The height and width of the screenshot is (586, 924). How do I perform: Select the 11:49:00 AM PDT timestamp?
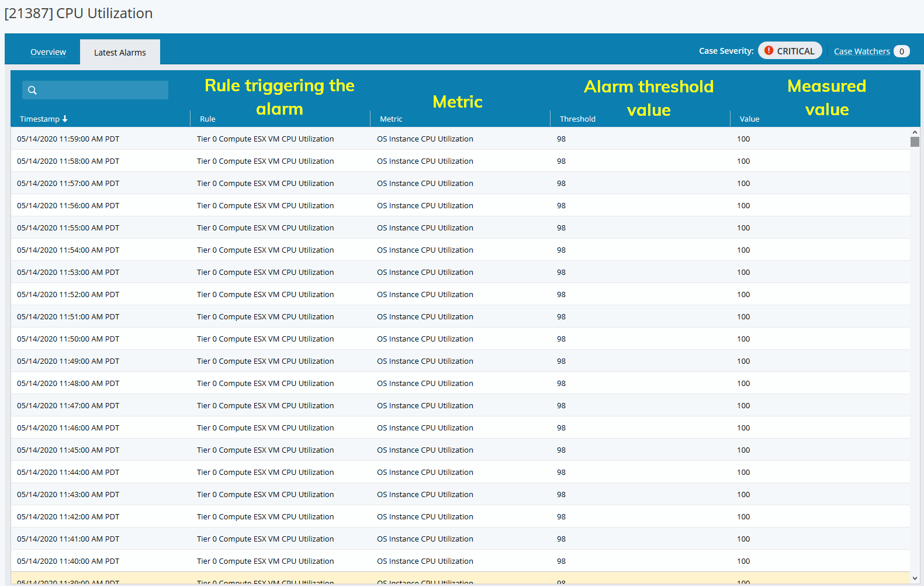coord(68,361)
